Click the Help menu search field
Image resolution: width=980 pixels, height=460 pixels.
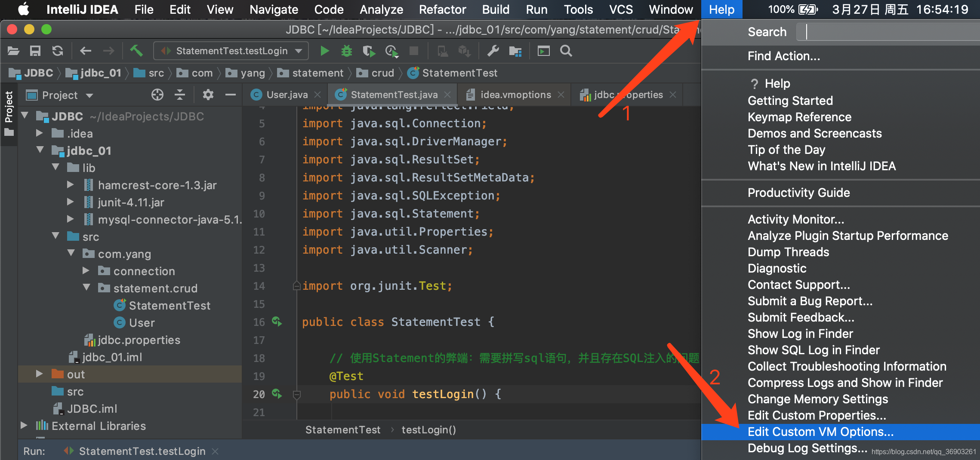tap(888, 32)
